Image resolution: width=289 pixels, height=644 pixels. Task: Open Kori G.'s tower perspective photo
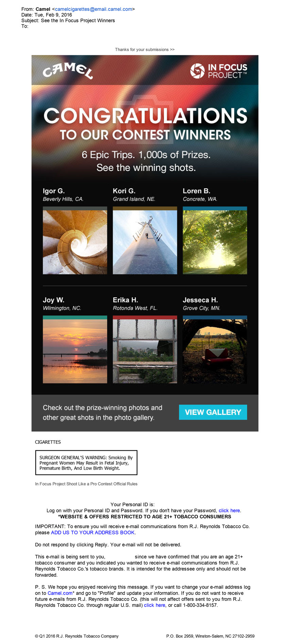tap(145, 242)
